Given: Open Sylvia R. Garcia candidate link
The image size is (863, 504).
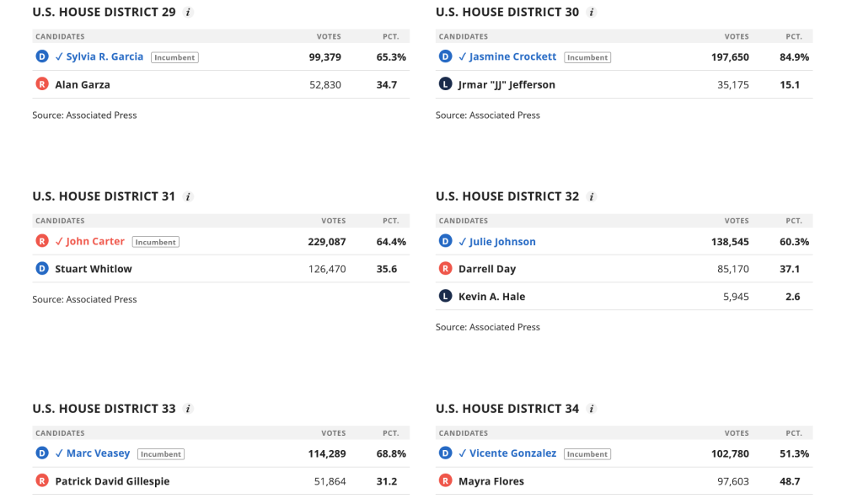Looking at the screenshot, I should pyautogui.click(x=105, y=57).
